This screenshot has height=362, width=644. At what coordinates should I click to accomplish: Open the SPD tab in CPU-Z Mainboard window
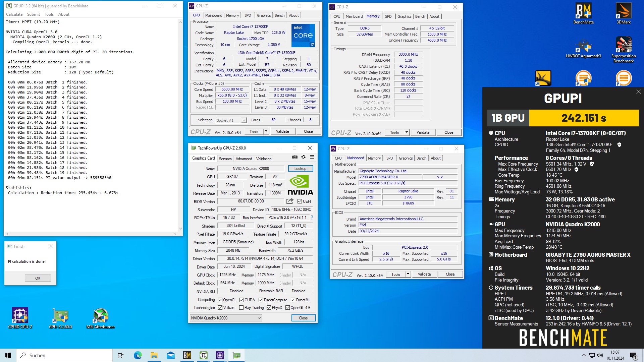389,158
